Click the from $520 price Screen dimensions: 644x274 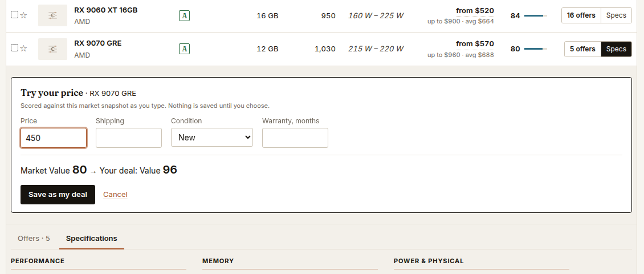coord(475,11)
